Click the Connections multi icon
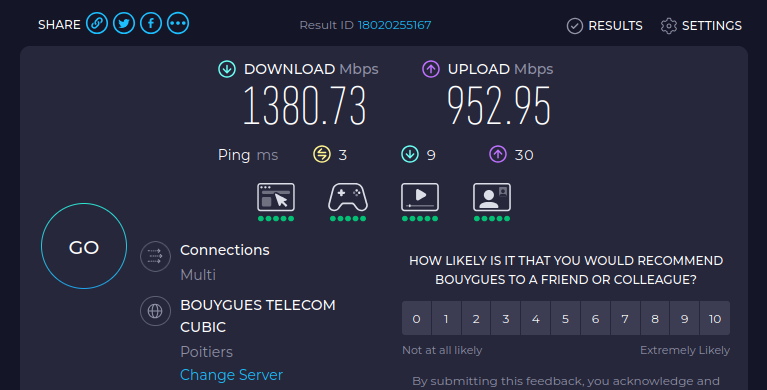The height and width of the screenshot is (390, 767). coord(155,256)
